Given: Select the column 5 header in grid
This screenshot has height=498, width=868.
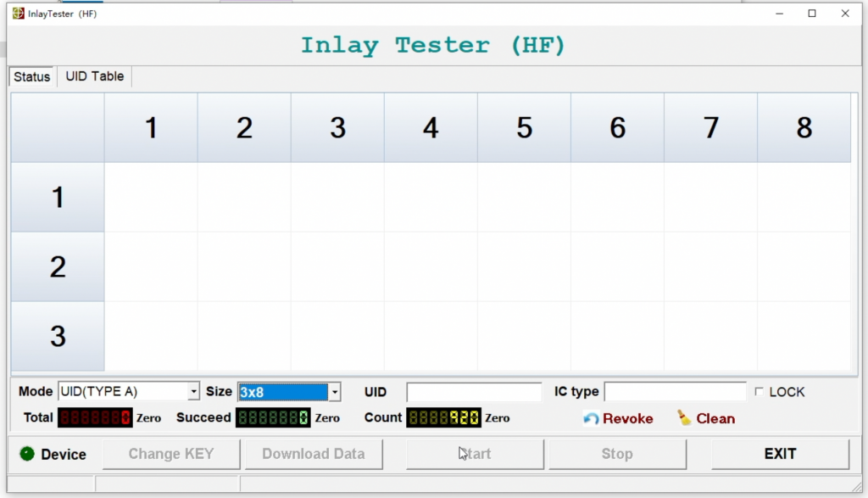Looking at the screenshot, I should (524, 128).
